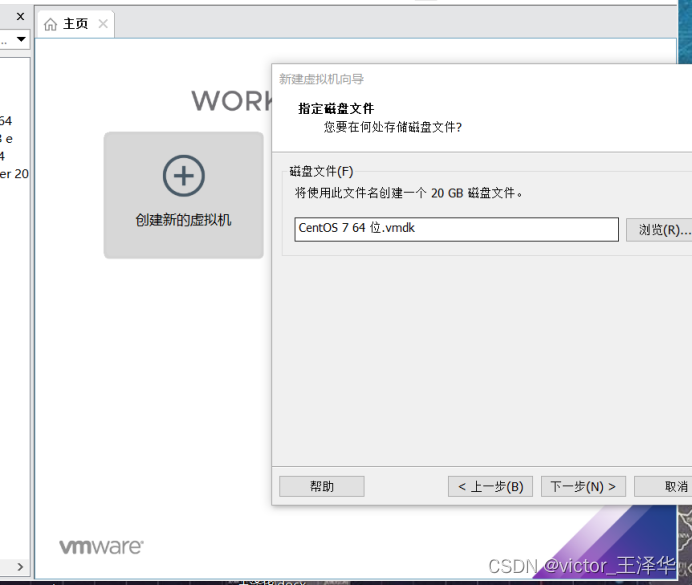Click text 您要在何处存储磁盘文件?
The image size is (692, 585).
tap(393, 127)
